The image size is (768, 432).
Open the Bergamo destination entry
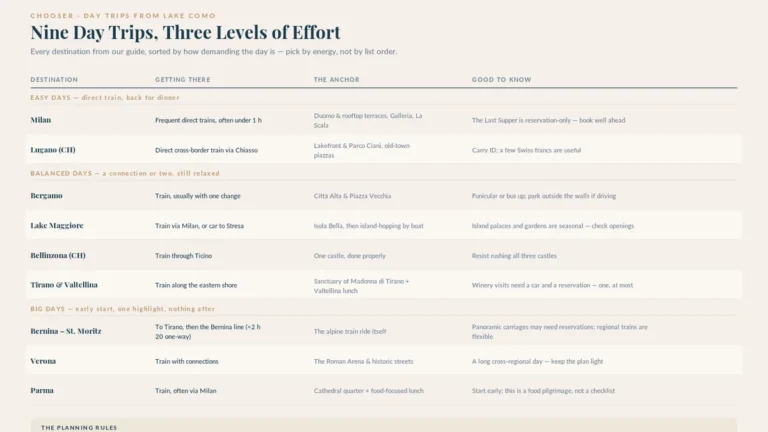(47, 195)
